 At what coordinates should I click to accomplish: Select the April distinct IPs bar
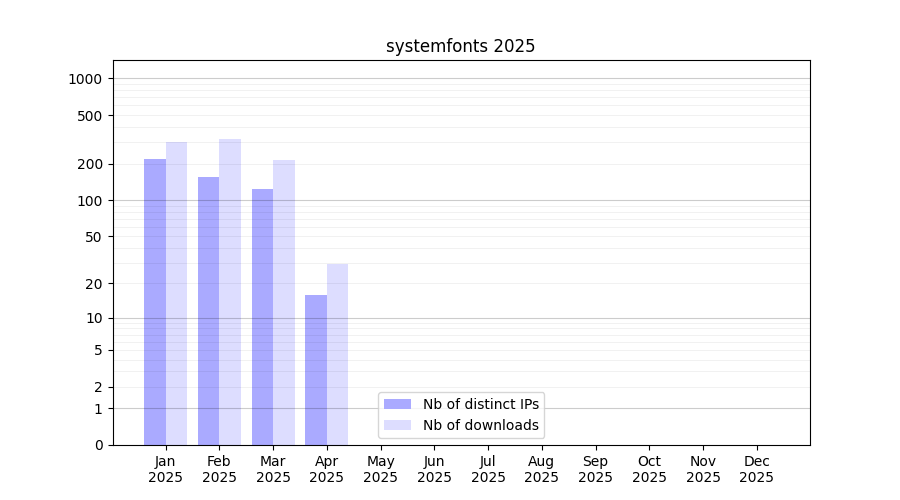(316, 370)
